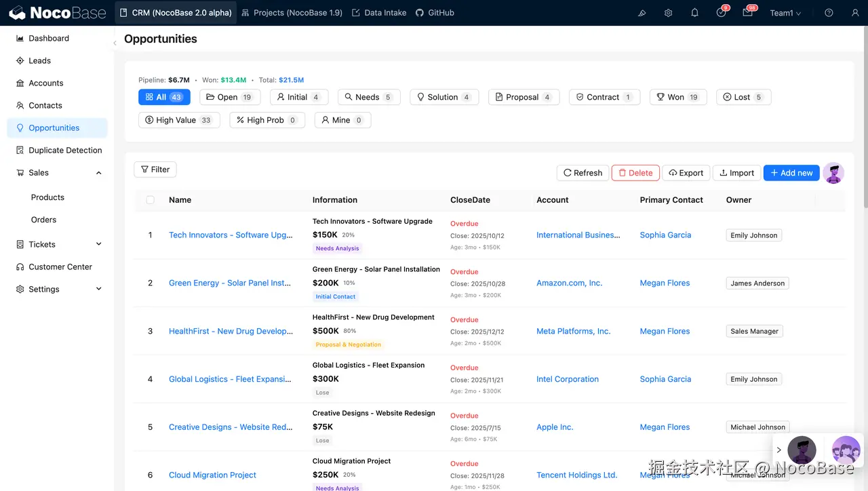Open Global Logistics - Fleet Expansion link

pos(231,380)
